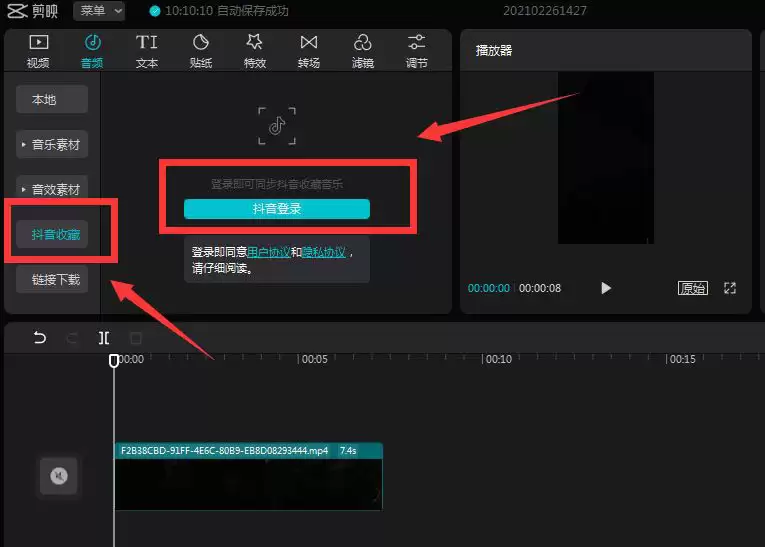Open the 特效 (Effects) panel
The width and height of the screenshot is (765, 547).
pos(255,50)
